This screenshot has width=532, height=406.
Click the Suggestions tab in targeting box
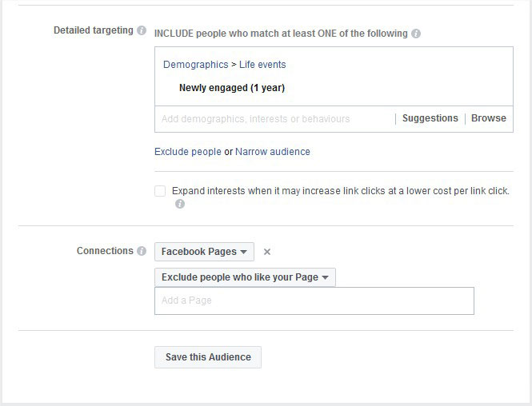(430, 118)
